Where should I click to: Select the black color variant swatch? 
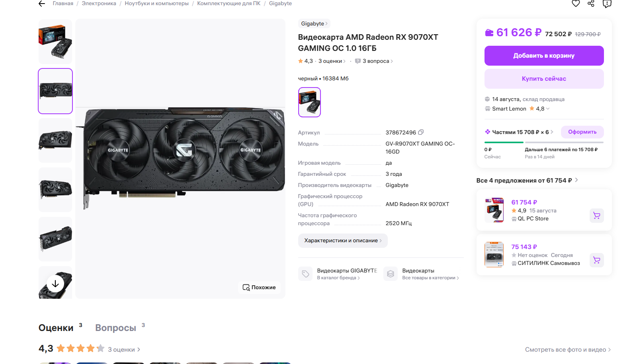coord(309,102)
